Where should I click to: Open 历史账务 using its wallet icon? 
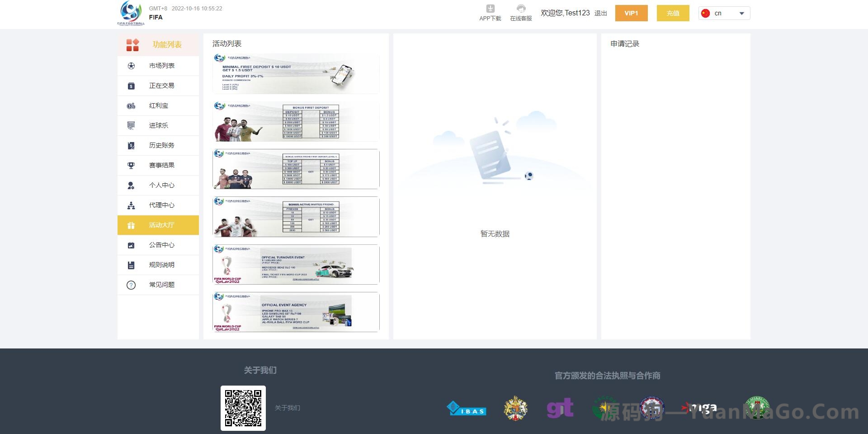[131, 145]
